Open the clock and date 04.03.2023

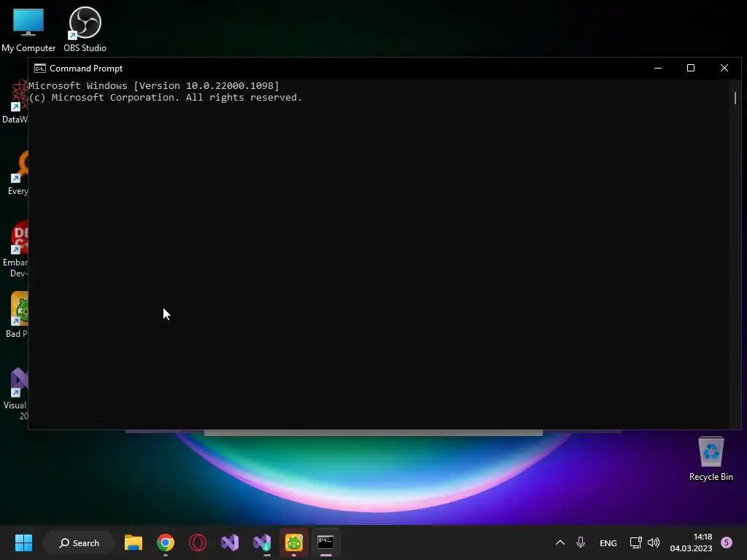click(x=691, y=542)
